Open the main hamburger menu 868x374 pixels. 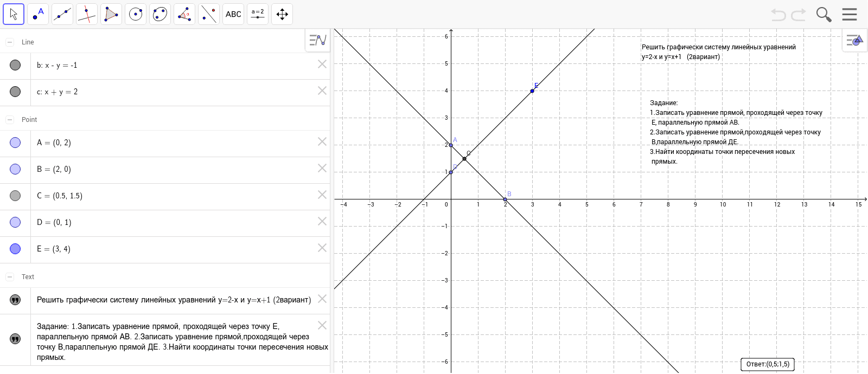click(x=850, y=14)
